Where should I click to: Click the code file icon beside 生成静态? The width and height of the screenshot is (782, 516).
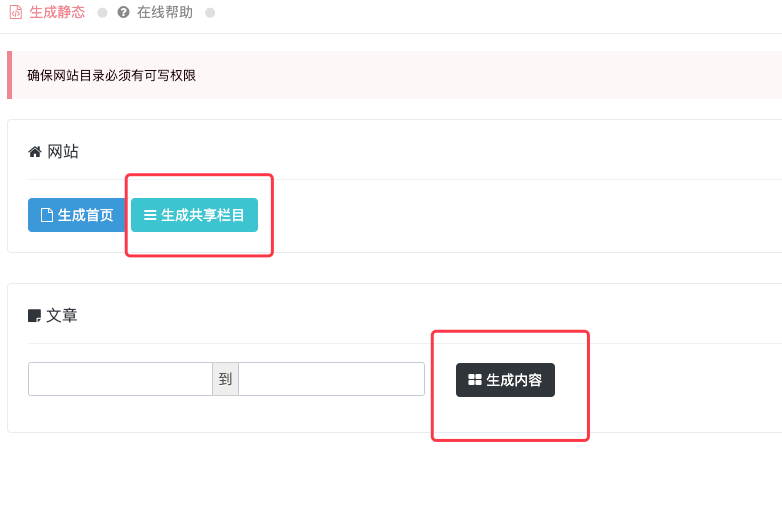(15, 13)
